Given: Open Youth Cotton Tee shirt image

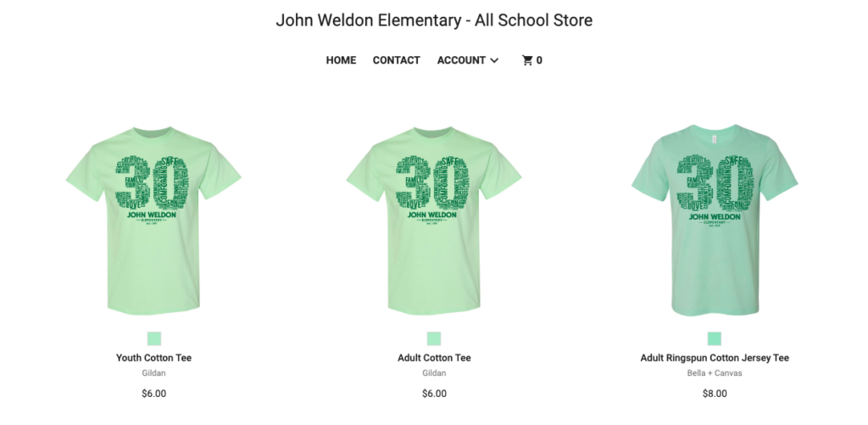Looking at the screenshot, I should click(154, 221).
